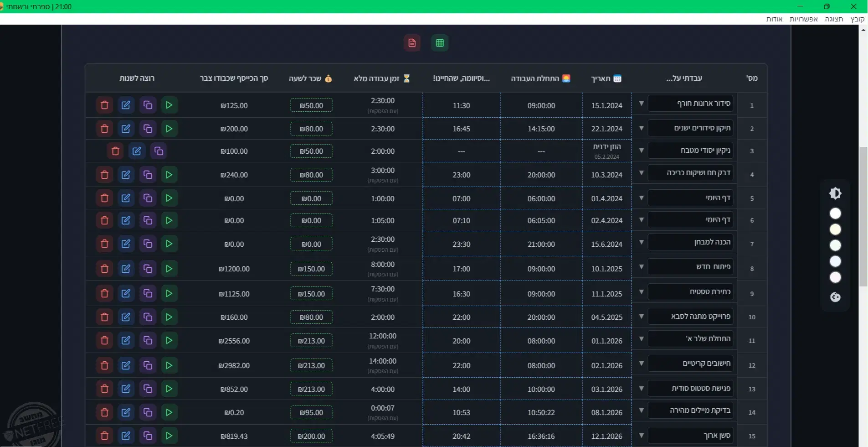Click the copy icon on row 10
This screenshot has height=447, width=868.
pyautogui.click(x=148, y=317)
